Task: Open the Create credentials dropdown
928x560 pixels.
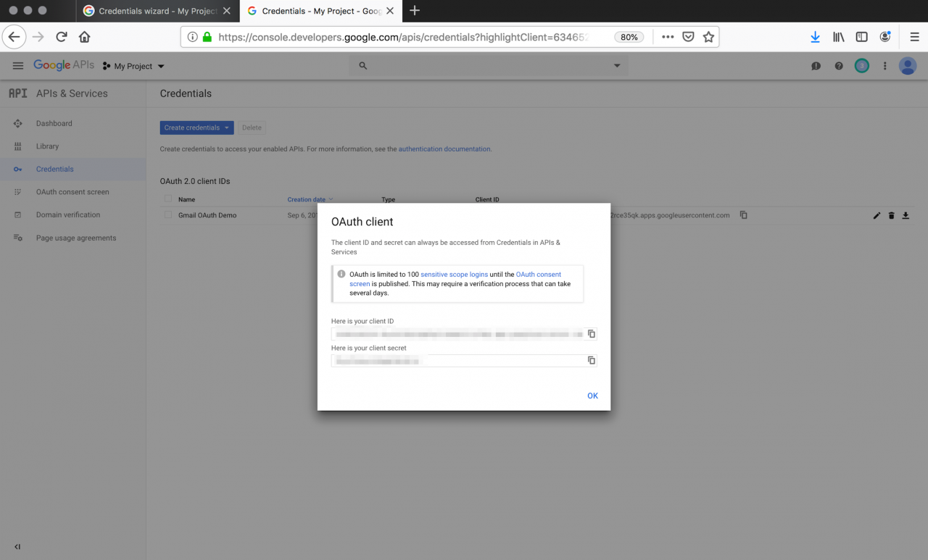Action: (196, 128)
